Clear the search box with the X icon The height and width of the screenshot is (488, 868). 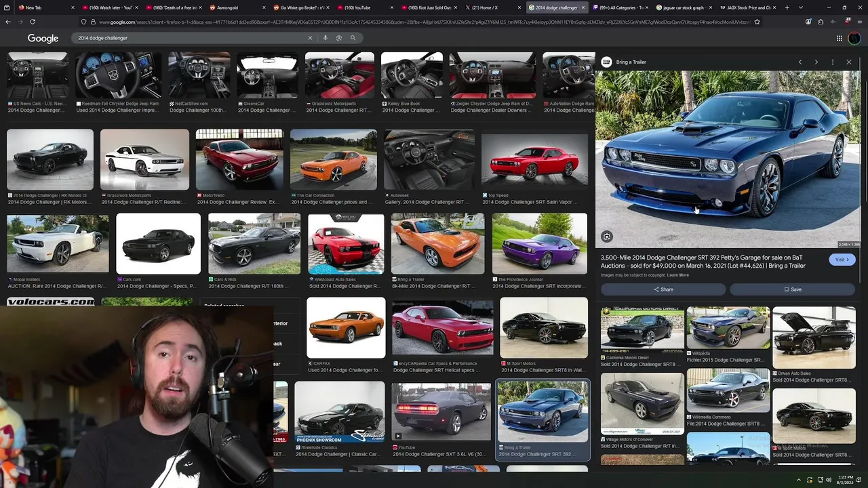pyautogui.click(x=310, y=38)
